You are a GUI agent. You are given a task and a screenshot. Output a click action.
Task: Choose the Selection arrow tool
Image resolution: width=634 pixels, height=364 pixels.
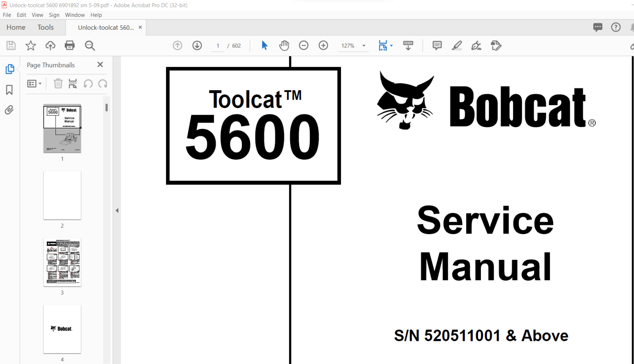(x=265, y=46)
